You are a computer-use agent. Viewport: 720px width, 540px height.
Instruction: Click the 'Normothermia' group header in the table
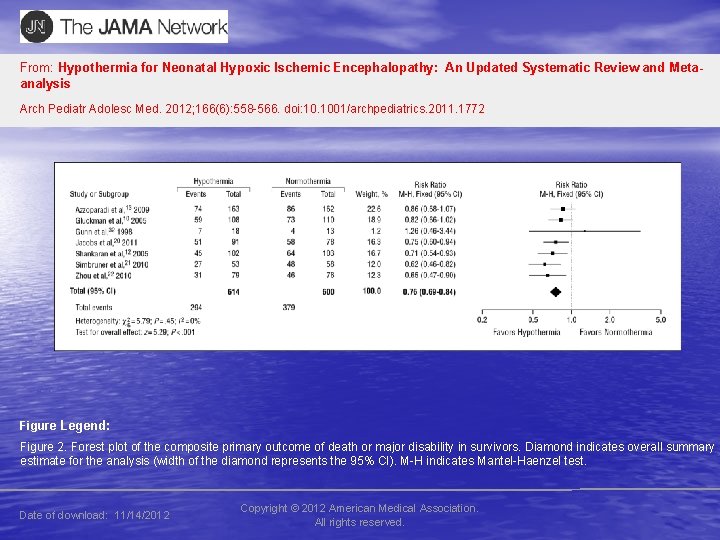pyautogui.click(x=308, y=181)
